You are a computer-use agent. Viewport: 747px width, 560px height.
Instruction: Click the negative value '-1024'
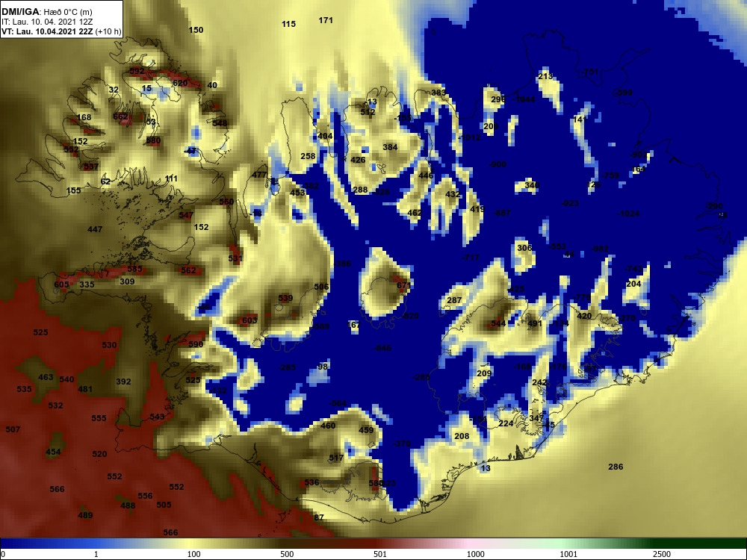coord(628,214)
